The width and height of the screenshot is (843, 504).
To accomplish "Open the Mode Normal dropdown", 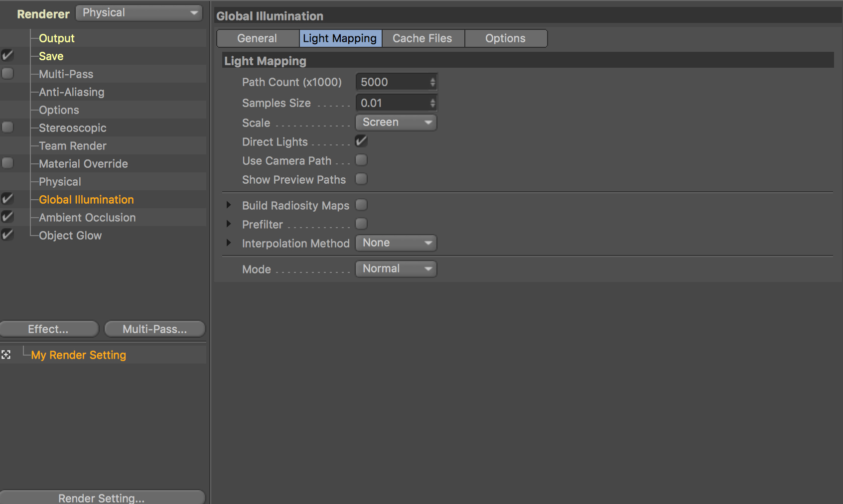I will (396, 269).
